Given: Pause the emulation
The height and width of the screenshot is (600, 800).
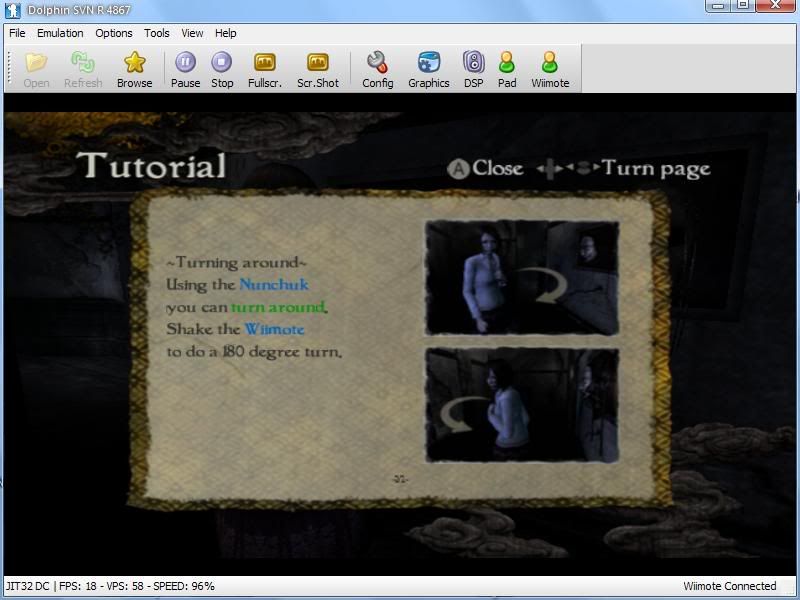Looking at the screenshot, I should point(185,70).
